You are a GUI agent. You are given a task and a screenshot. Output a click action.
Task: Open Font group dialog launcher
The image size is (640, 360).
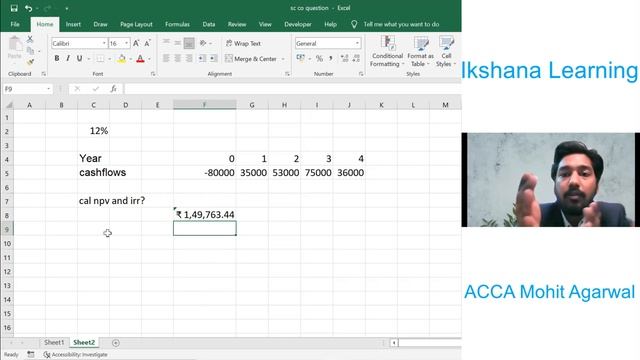click(x=153, y=74)
